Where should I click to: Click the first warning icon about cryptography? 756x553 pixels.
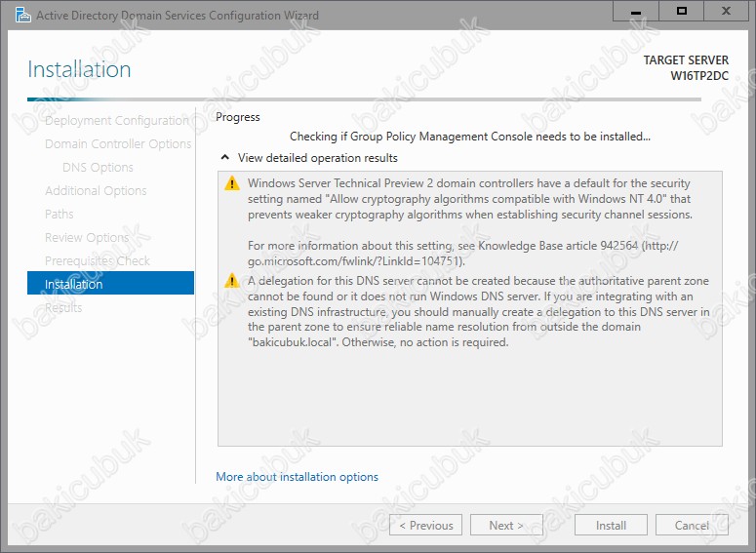(x=231, y=183)
